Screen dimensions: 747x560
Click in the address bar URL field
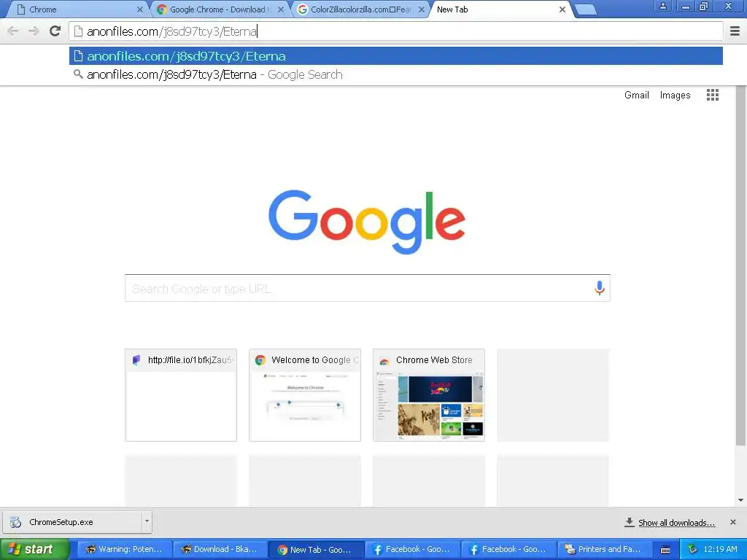(x=396, y=31)
